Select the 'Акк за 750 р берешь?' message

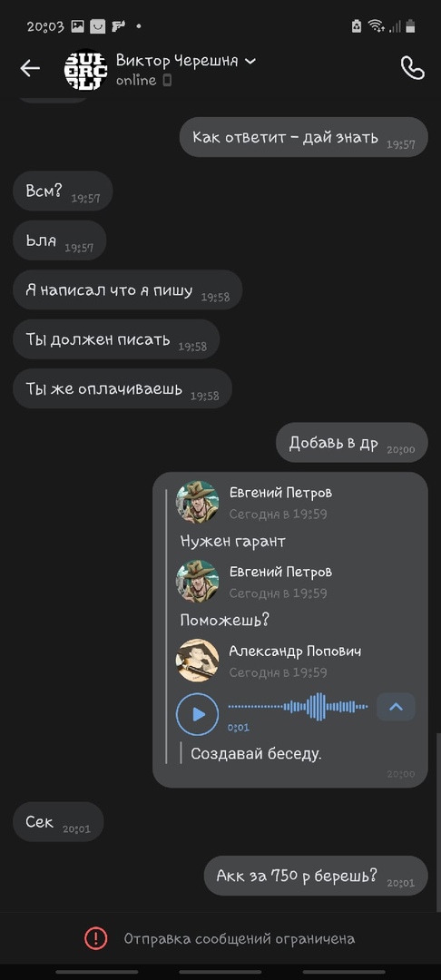click(x=316, y=876)
